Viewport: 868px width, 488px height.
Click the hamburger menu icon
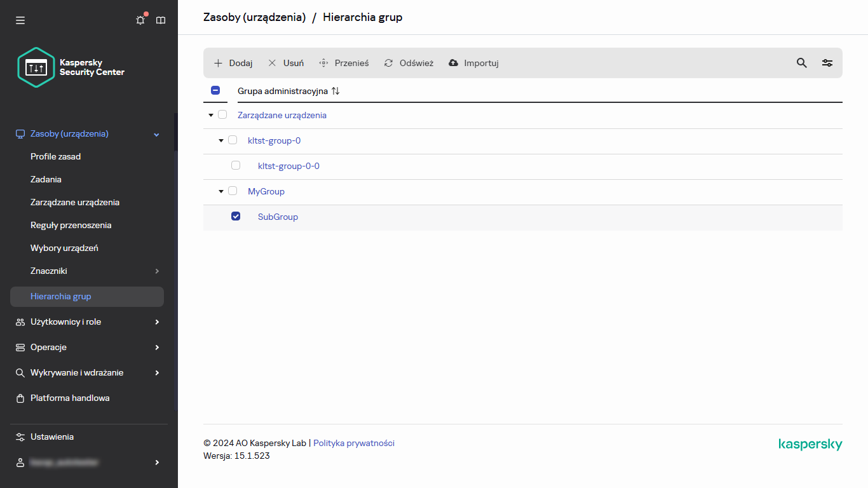20,20
